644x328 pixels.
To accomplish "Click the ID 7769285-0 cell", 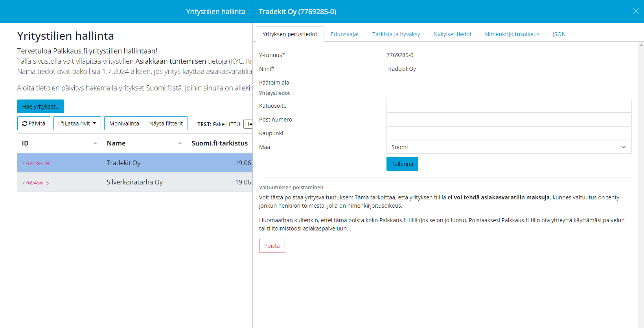I will tap(35, 163).
